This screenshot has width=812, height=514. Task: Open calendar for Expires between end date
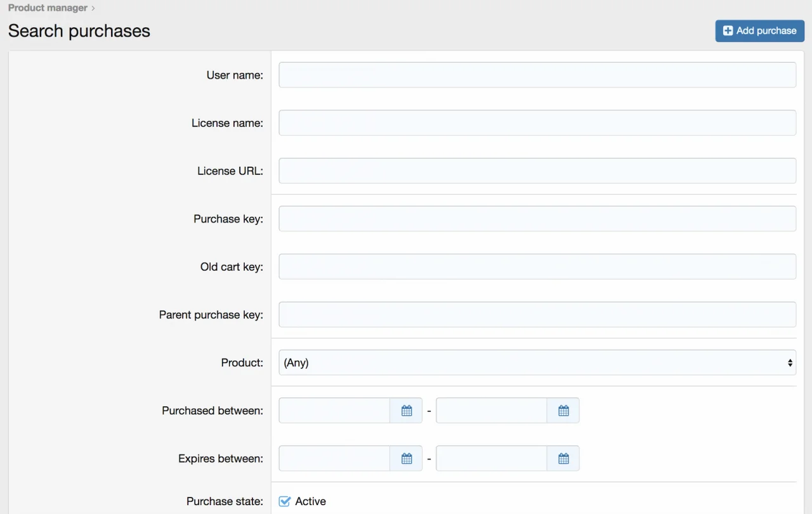point(563,459)
